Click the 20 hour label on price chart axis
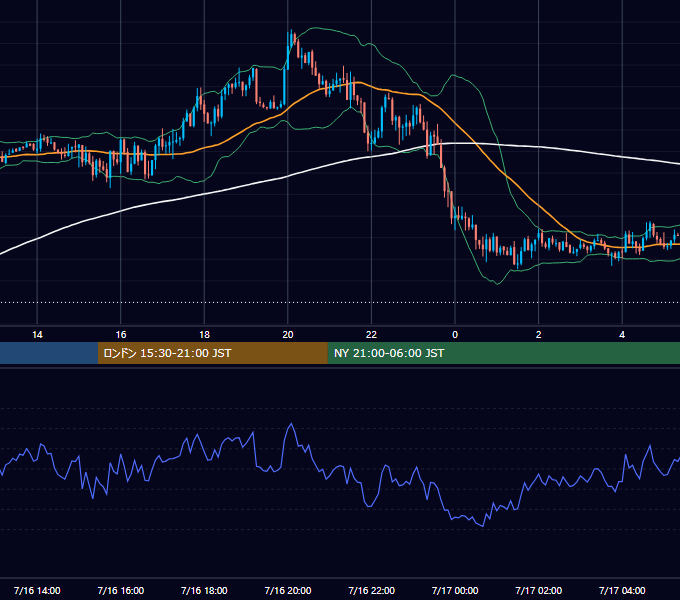The height and width of the screenshot is (600, 680). pos(288,335)
